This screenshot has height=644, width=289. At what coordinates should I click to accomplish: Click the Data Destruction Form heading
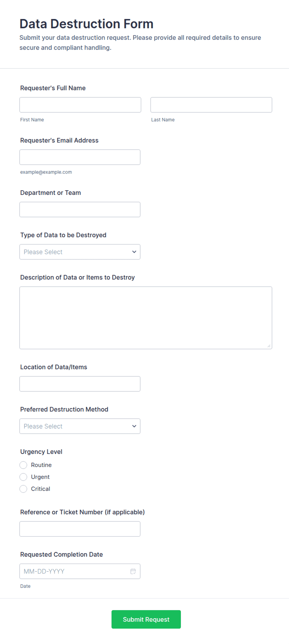click(86, 24)
